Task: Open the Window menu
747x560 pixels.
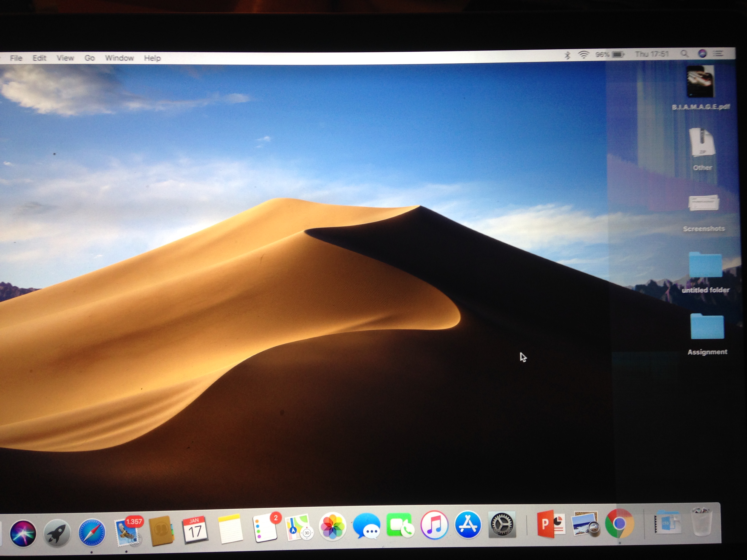Action: [x=119, y=58]
